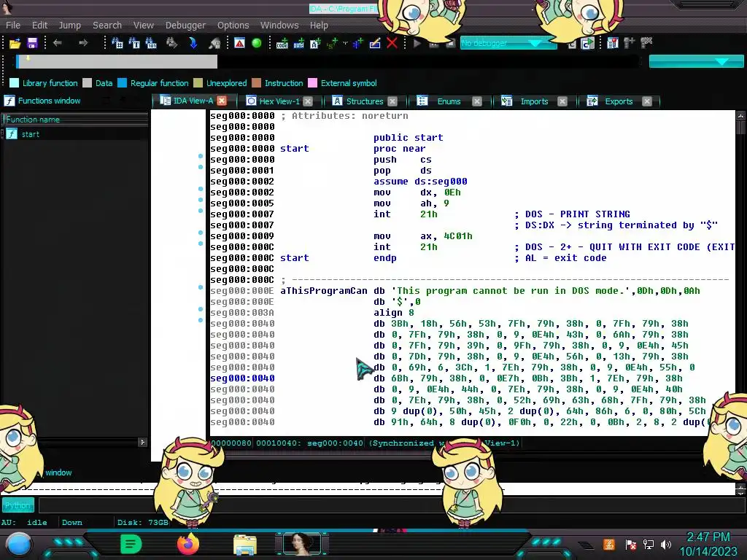Click the pencil edit icon in toolbar
This screenshot has width=747, height=560.
click(375, 43)
